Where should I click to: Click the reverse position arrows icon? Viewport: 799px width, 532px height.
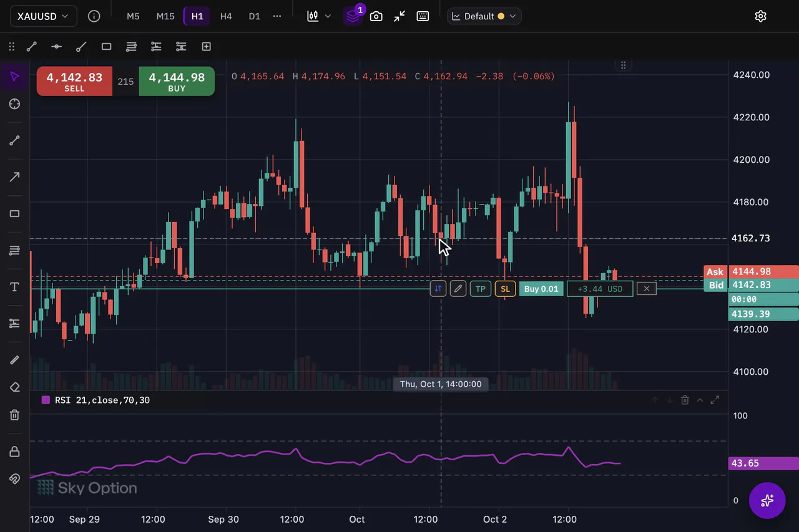[x=438, y=289]
